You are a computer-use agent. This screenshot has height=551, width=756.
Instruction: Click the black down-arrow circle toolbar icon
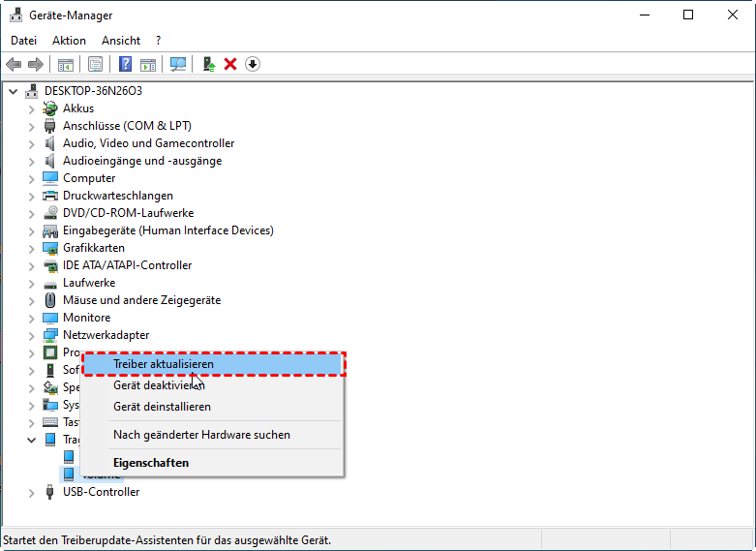tap(253, 64)
